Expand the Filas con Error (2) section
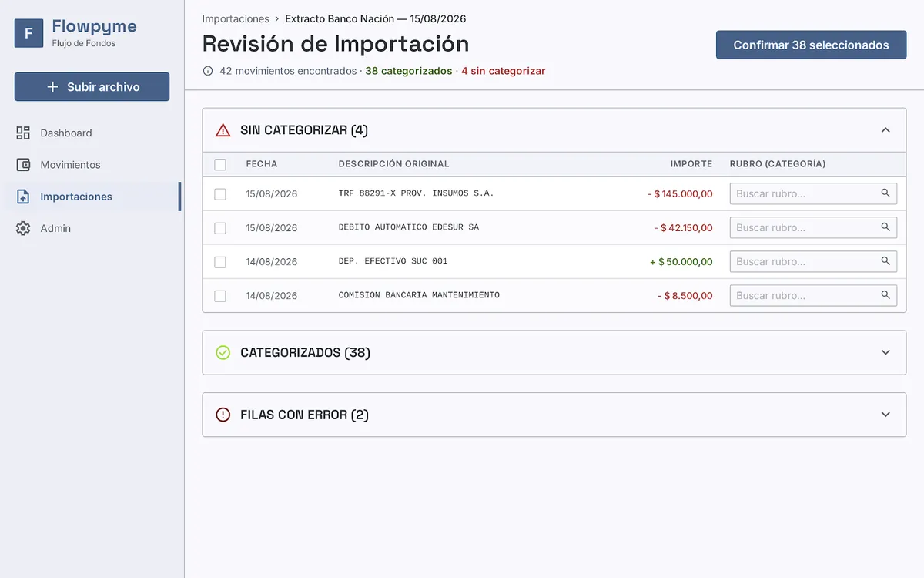 tap(554, 415)
